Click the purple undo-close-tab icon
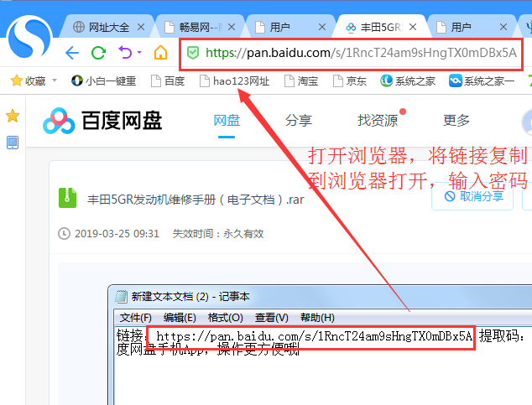Image resolution: width=532 pixels, height=405 pixels. tap(125, 53)
